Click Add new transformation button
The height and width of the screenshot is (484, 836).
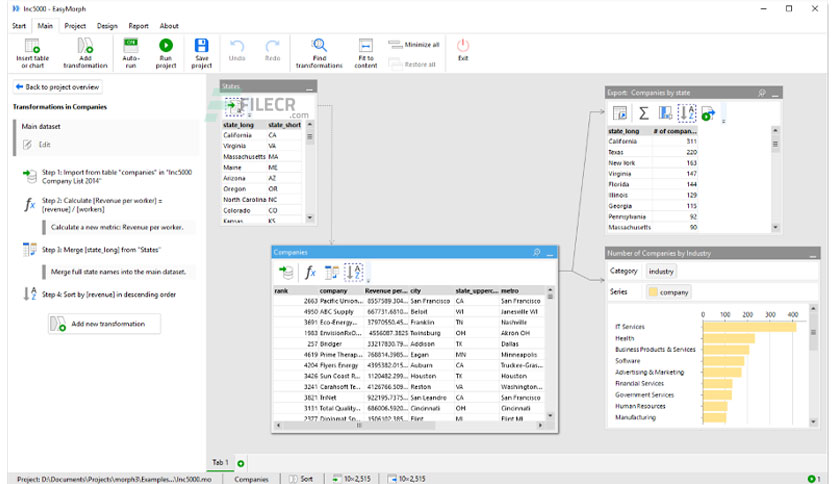click(x=104, y=324)
